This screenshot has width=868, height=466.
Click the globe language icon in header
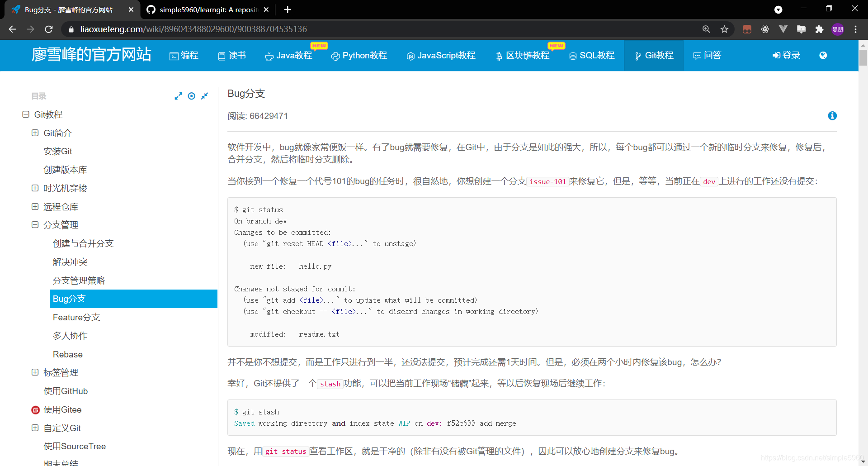point(823,55)
